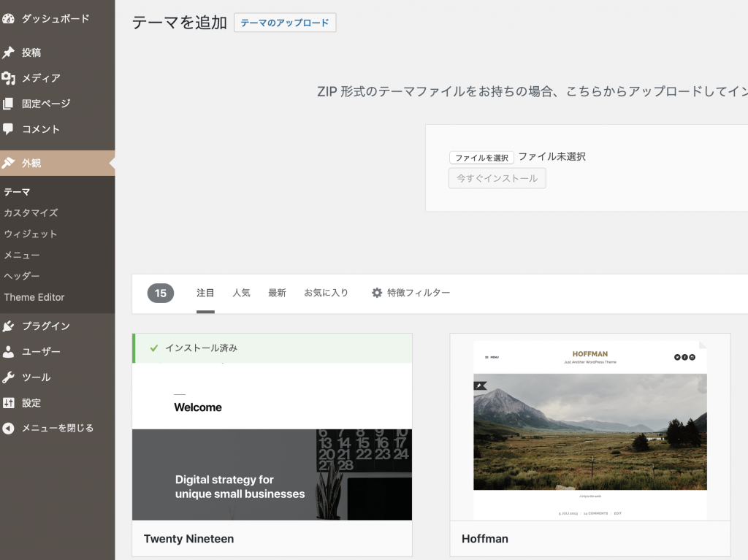748x560 pixels.
Task: Click the collapse arrow icon beside メニューを閉じる
Action: click(8, 429)
